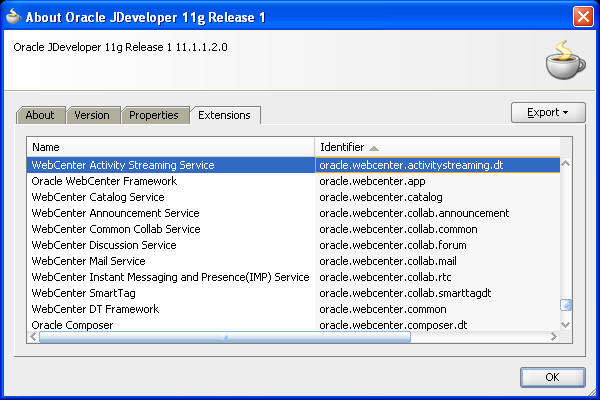This screenshot has width=600, height=400.
Task: Sort by the Name column header
Action: click(171, 147)
